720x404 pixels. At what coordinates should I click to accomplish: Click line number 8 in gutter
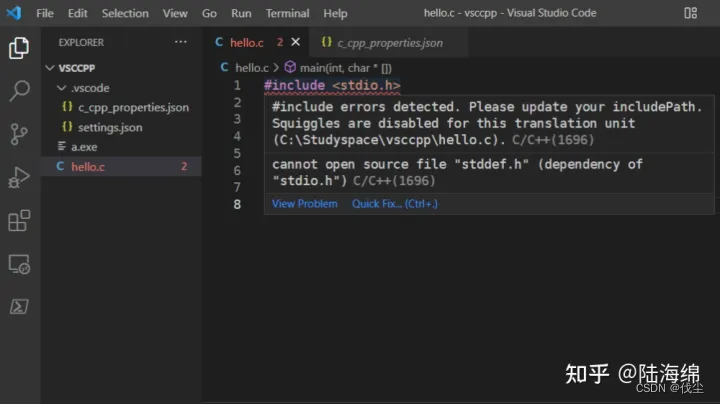pyautogui.click(x=237, y=204)
